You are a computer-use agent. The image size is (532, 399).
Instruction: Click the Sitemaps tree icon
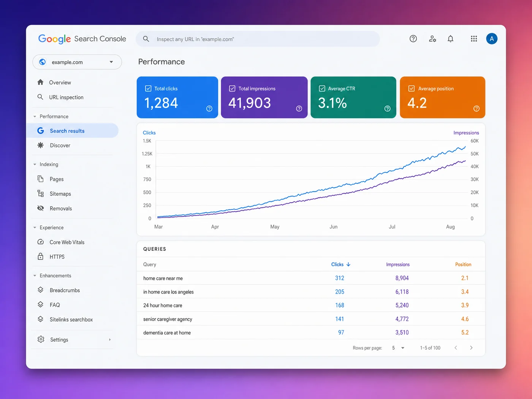coord(41,193)
